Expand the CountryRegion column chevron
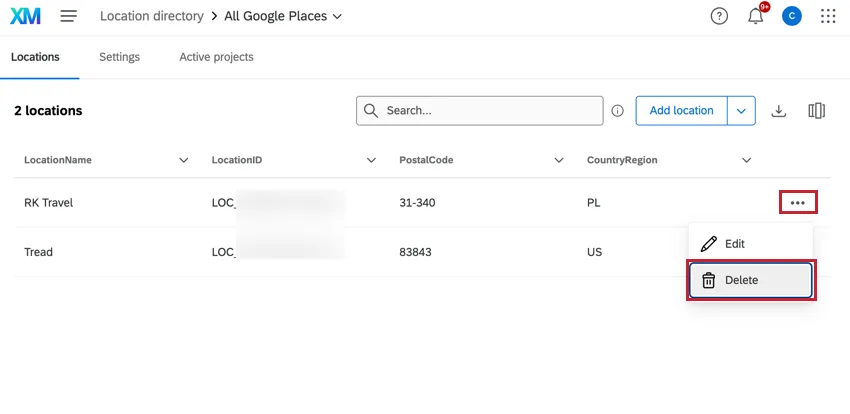 coord(746,160)
